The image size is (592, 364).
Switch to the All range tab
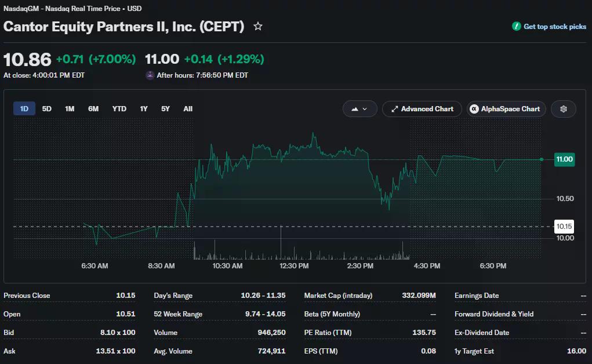click(x=188, y=109)
